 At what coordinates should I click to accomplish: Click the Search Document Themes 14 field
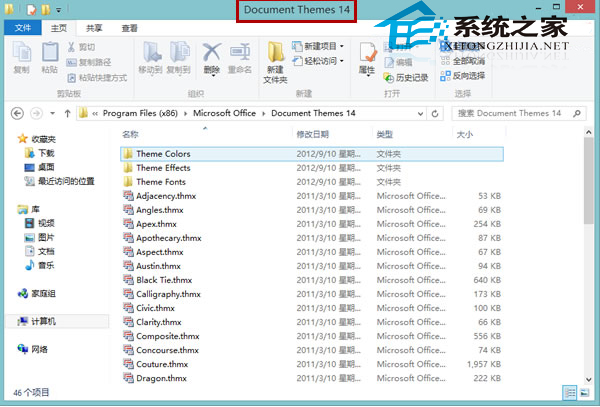pos(518,114)
